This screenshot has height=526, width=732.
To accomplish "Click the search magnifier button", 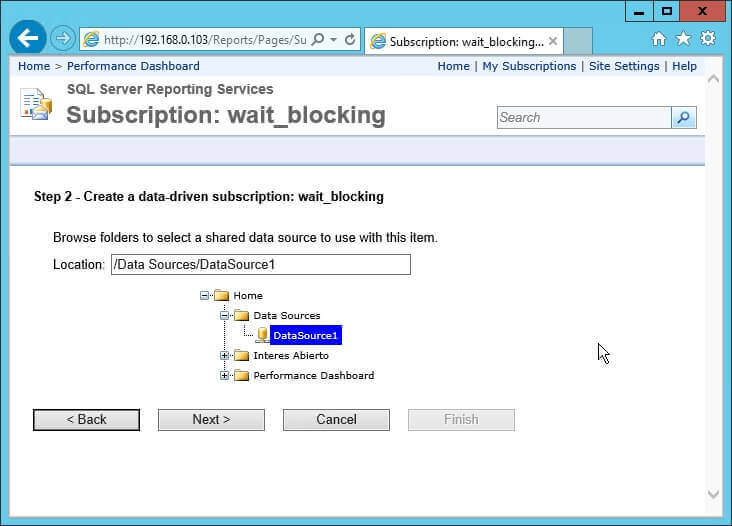I will 683,118.
